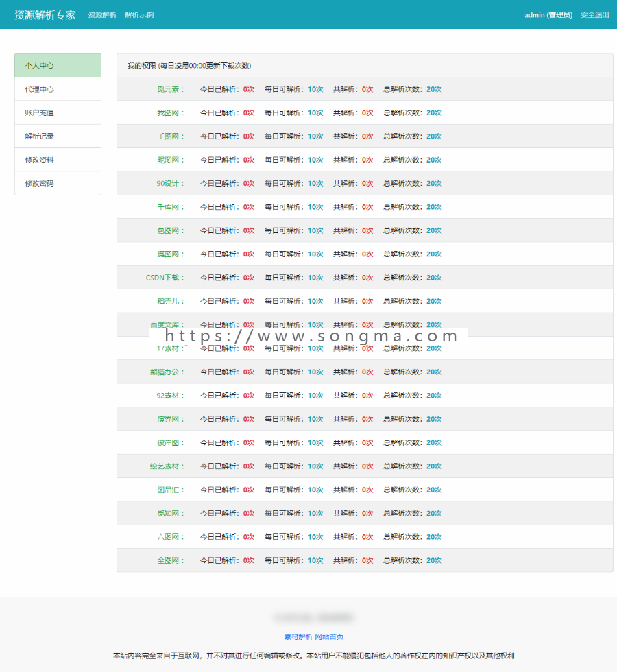Click 总解析次数 20次 in the 昵图网 row
The width and height of the screenshot is (617, 672).
[x=413, y=160]
